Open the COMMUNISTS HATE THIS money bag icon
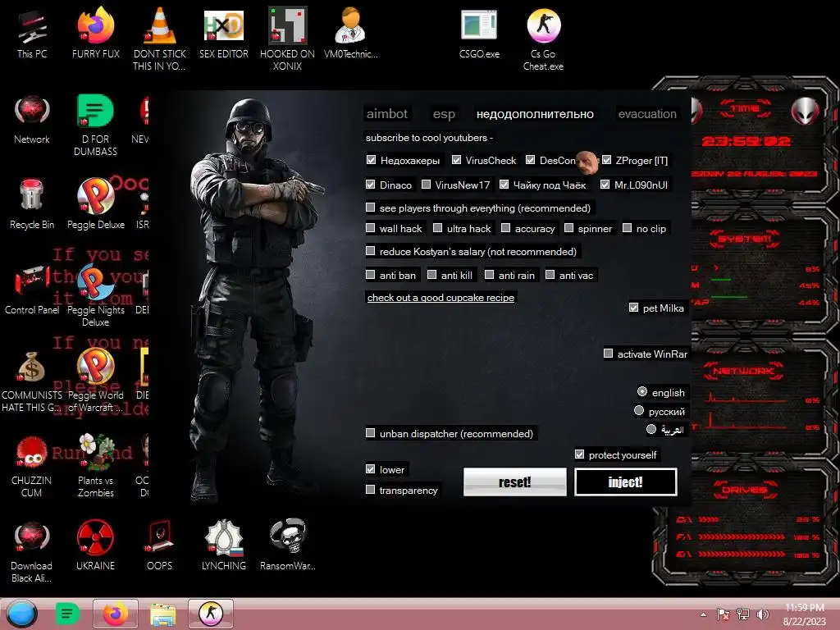Screen dimensions: 840x630 pos(32,381)
